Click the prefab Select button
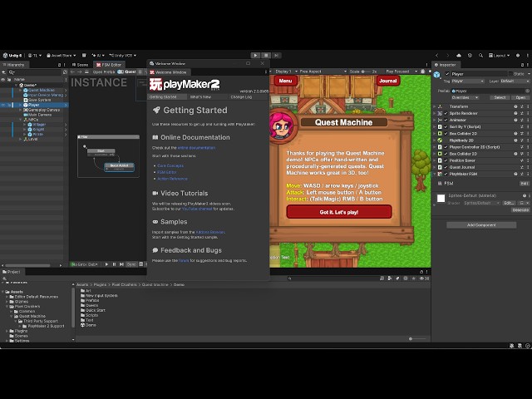Screen dimensions: 532x399 coord(500,98)
